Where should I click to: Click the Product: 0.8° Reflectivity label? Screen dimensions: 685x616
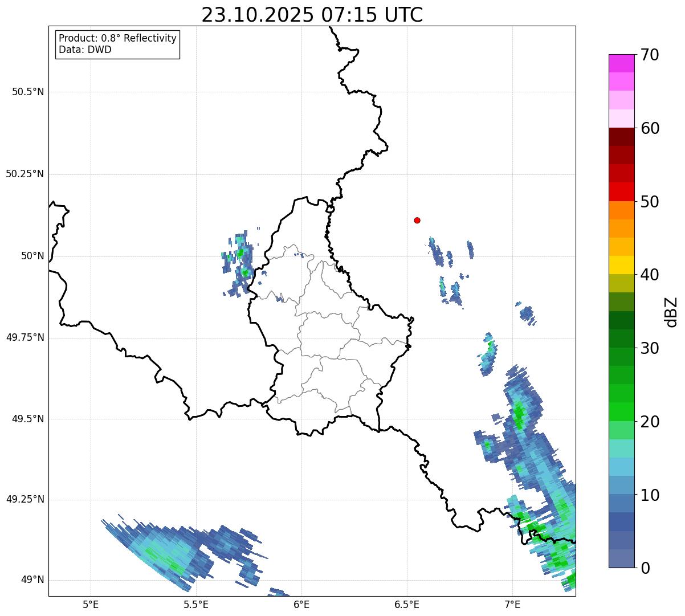118,38
